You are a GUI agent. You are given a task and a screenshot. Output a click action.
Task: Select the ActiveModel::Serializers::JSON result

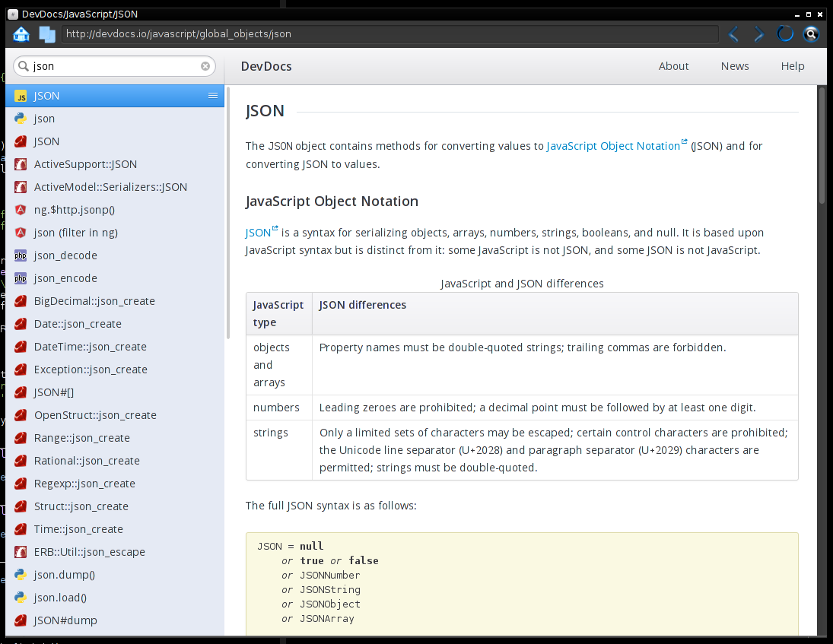(115, 187)
